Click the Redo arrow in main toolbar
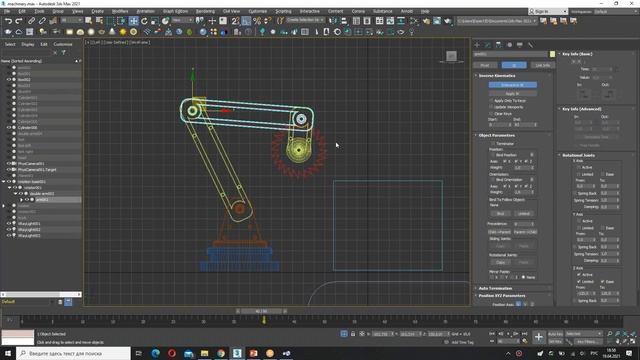Image resolution: width=640 pixels, height=360 pixels. click(x=19, y=21)
